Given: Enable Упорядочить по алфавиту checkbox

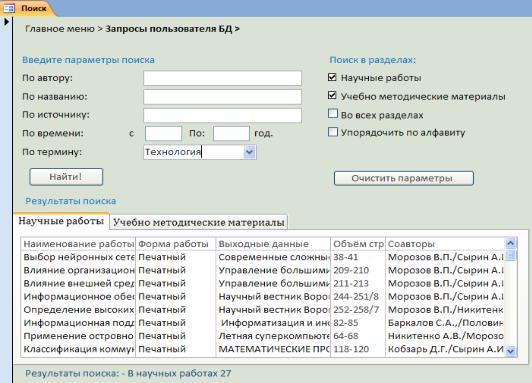Looking at the screenshot, I should 333,132.
